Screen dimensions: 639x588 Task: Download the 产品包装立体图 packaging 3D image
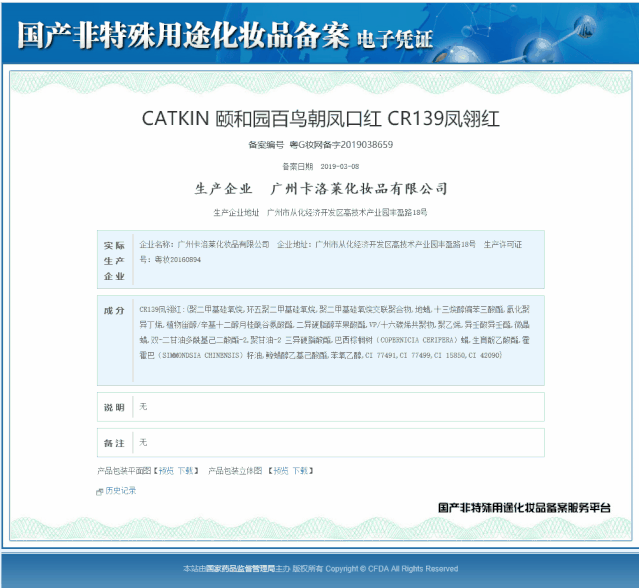point(300,471)
